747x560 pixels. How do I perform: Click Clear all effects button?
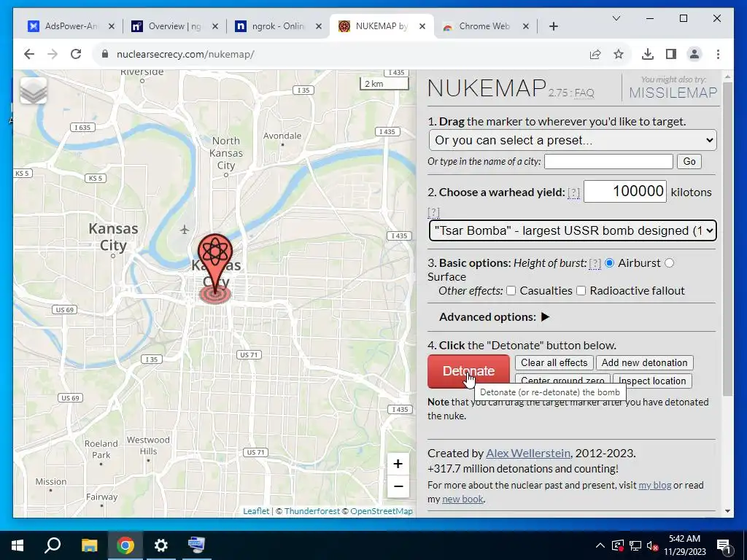click(x=554, y=363)
